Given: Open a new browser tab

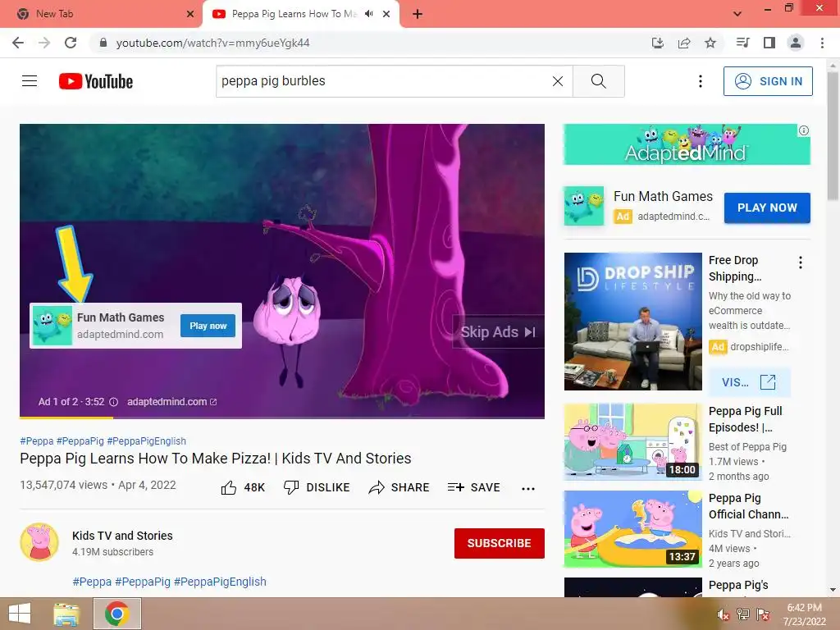Looking at the screenshot, I should point(418,14).
